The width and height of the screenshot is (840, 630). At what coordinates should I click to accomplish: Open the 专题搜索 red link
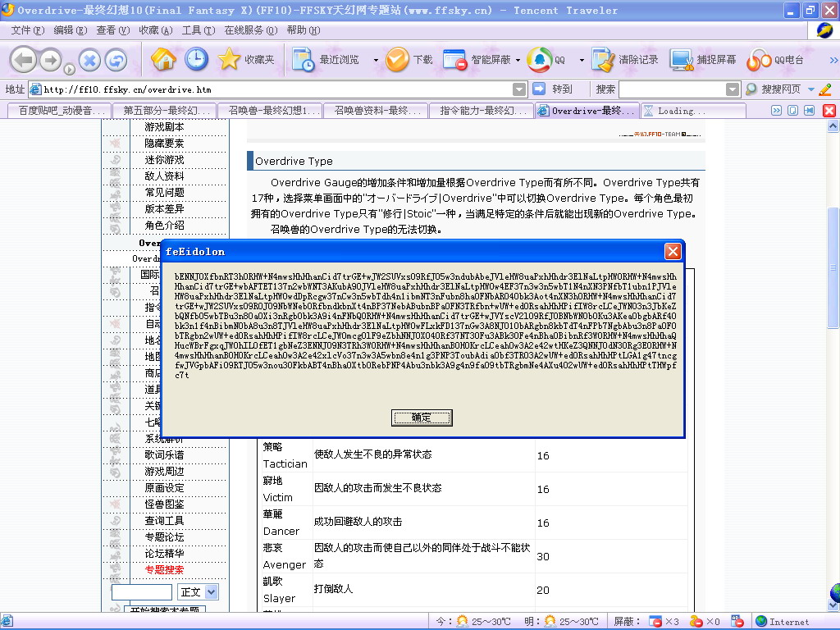[x=164, y=570]
